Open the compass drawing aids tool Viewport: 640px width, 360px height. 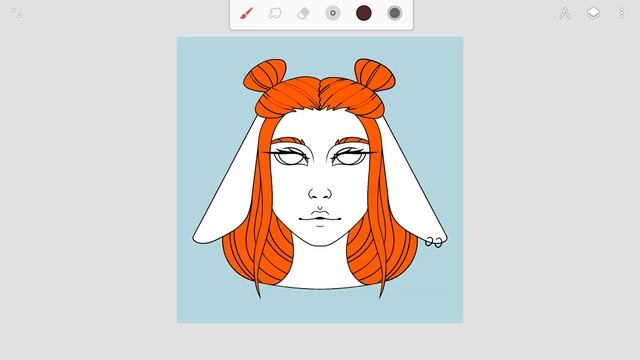(565, 13)
